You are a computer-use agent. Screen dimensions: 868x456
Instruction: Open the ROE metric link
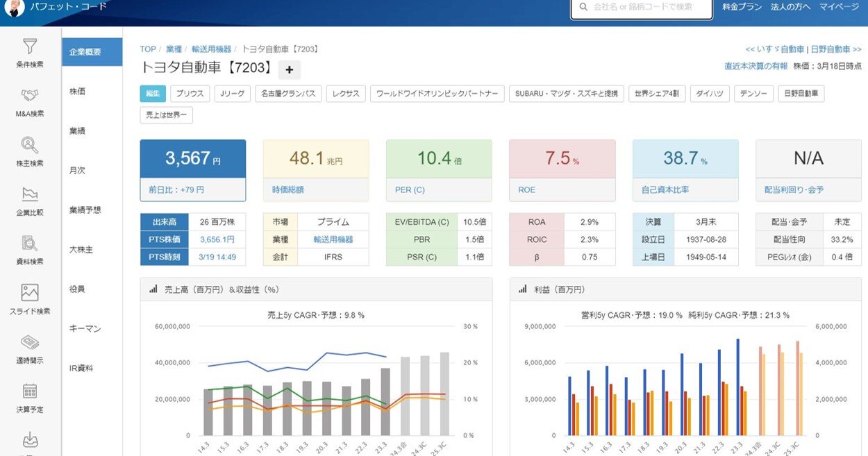point(526,189)
